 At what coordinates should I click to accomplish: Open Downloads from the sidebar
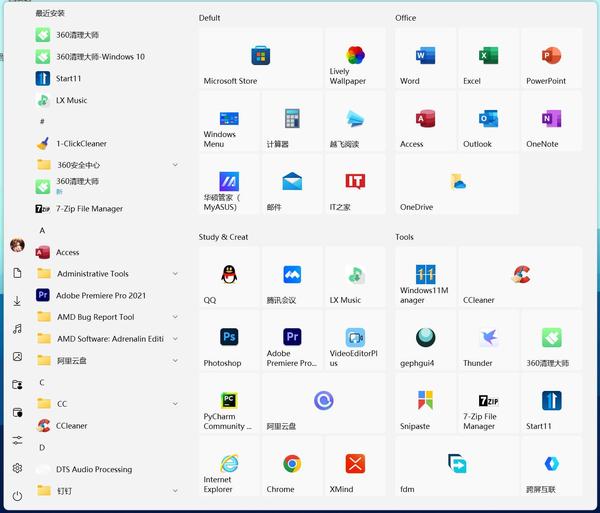[17, 301]
